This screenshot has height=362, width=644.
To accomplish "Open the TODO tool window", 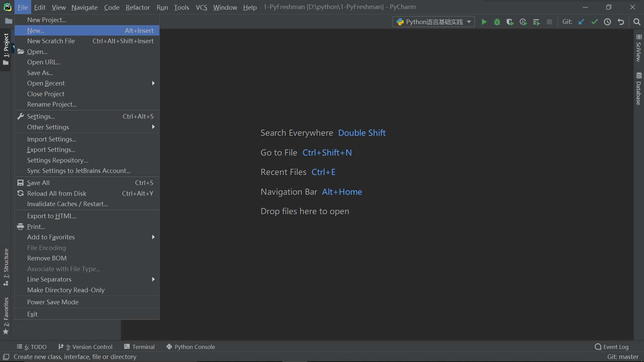I will coord(32,347).
